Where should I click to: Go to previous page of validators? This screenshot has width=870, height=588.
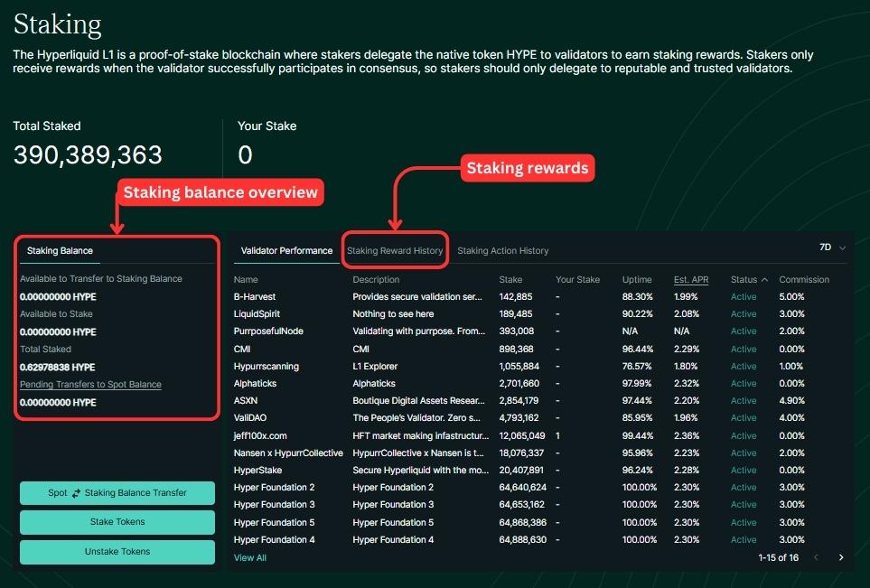tap(816, 557)
